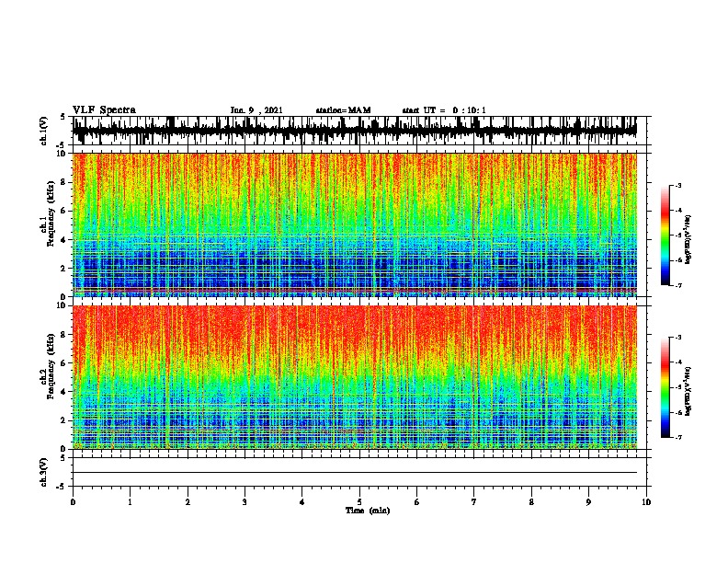728x563 pixels.
Task: Click the time axis tick label "9"
Action: [588, 502]
